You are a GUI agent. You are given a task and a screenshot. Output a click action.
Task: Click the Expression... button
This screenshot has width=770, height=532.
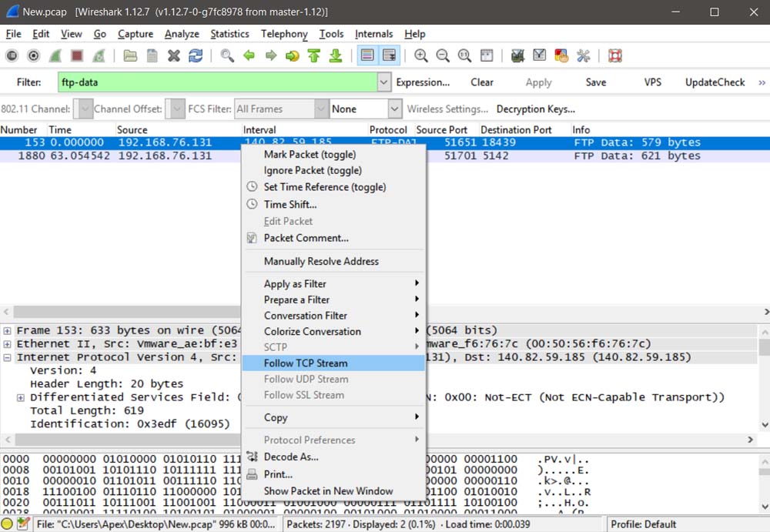point(423,82)
